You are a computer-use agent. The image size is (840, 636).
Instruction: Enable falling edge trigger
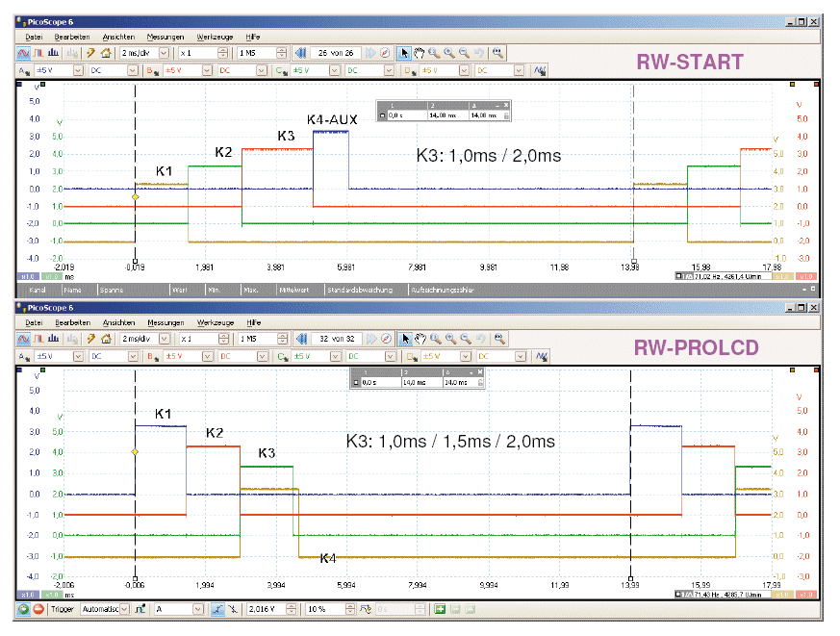[x=235, y=609]
